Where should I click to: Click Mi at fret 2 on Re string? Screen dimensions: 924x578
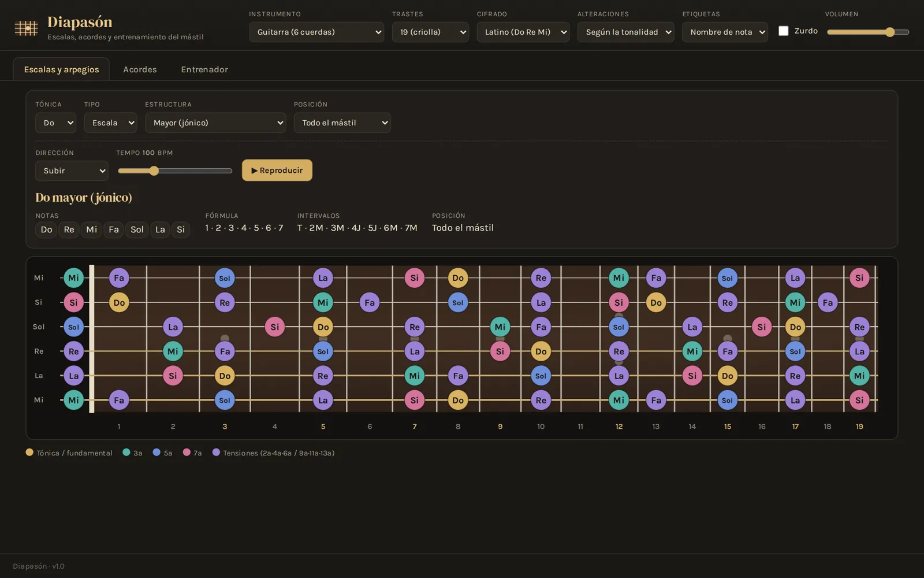pos(173,351)
